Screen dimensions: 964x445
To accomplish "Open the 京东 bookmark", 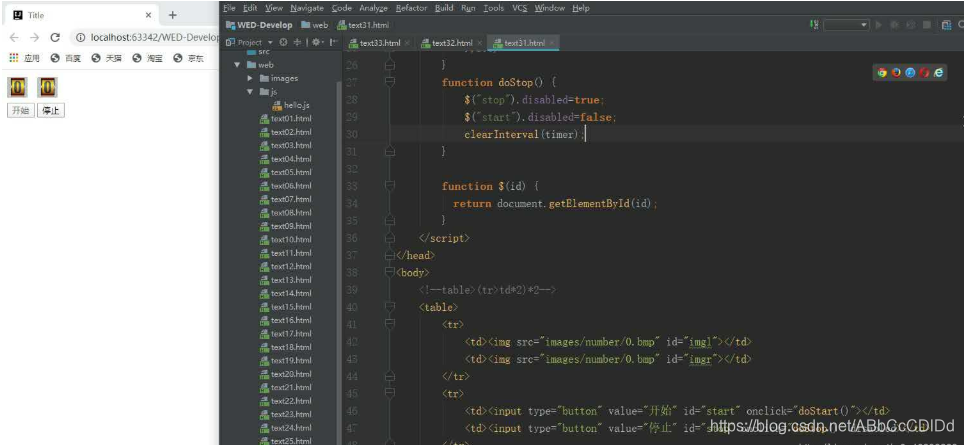I will tap(188, 58).
